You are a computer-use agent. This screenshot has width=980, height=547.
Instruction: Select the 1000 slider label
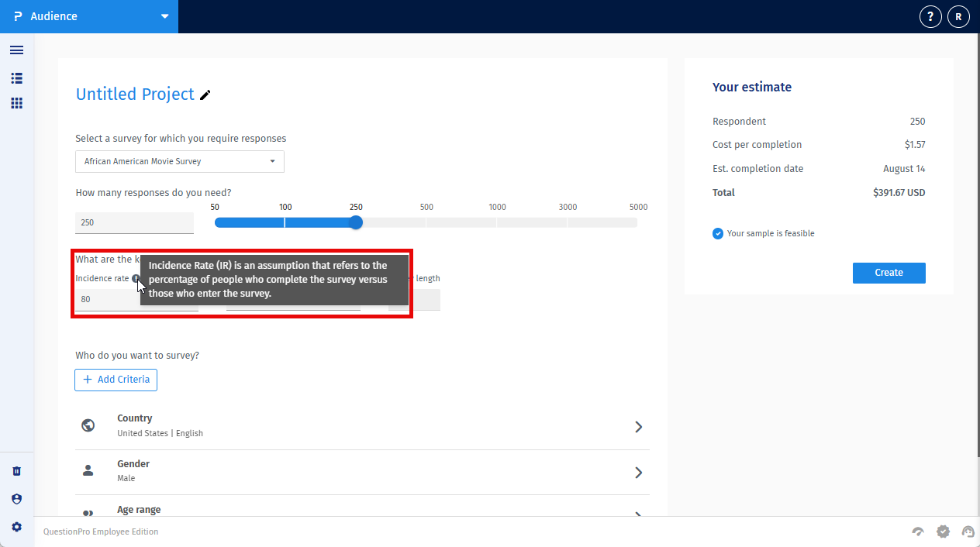[497, 207]
